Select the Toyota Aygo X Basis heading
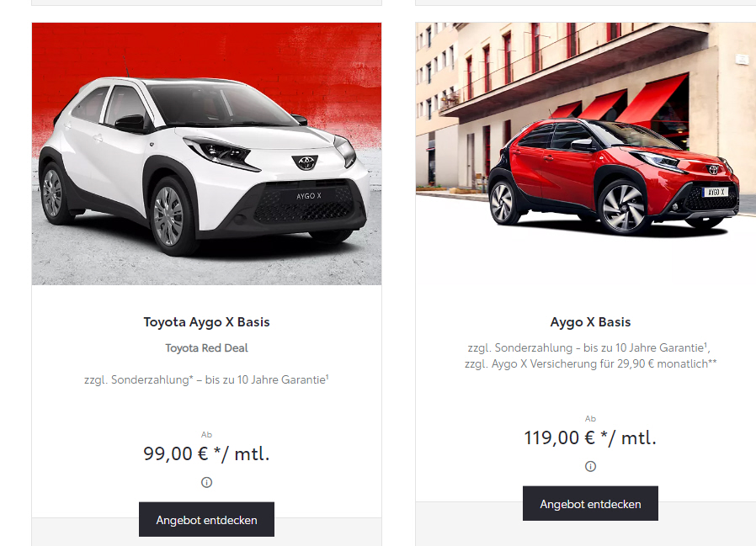756x546 pixels. (206, 322)
